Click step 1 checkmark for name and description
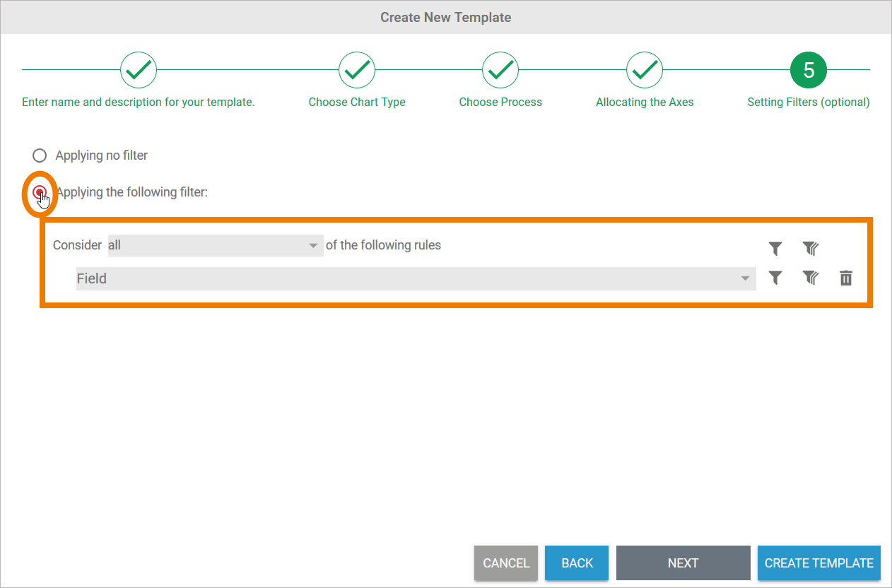Screen dimensions: 892x588 click(139, 70)
